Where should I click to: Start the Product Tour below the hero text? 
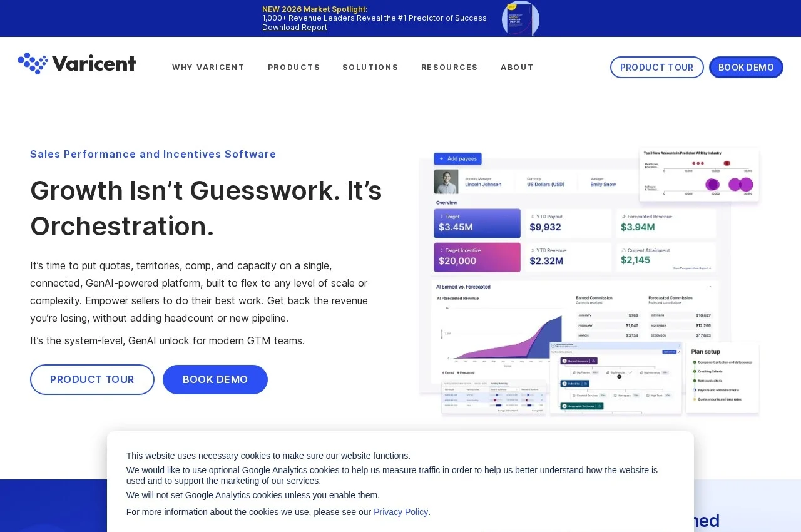[x=92, y=379]
